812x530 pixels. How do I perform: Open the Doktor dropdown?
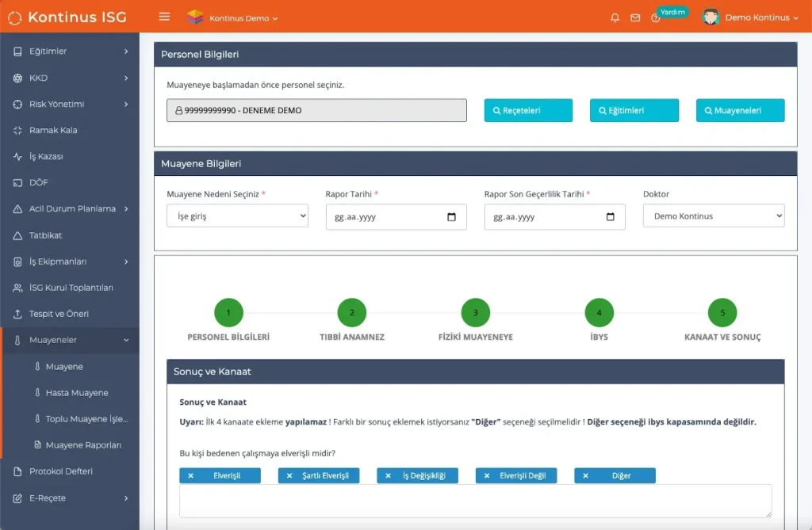coord(714,215)
